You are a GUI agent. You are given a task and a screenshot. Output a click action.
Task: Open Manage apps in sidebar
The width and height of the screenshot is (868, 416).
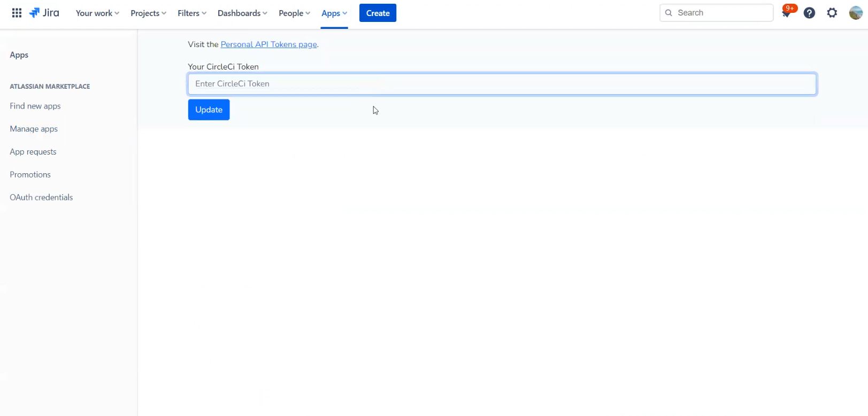(x=34, y=129)
